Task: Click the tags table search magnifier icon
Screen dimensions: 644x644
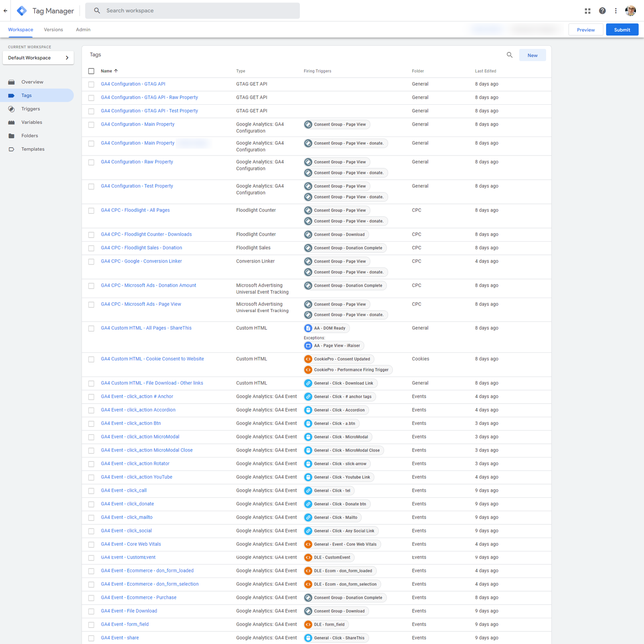Action: [510, 55]
